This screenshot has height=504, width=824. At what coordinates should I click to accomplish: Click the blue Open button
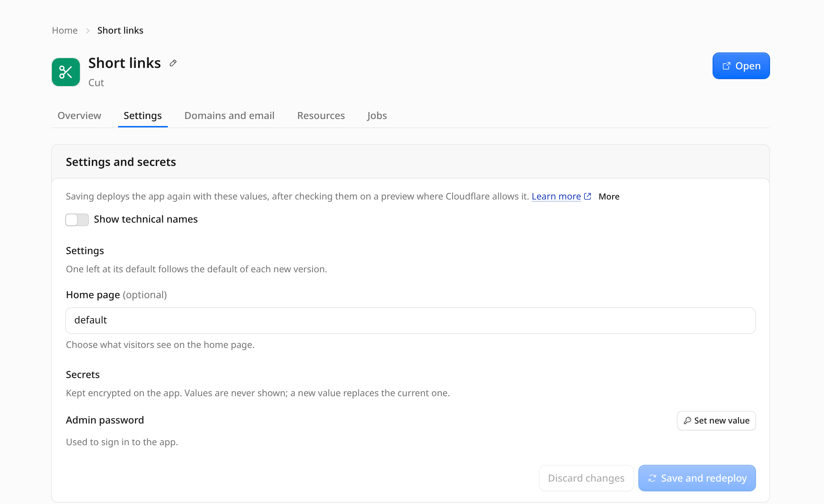tap(741, 66)
